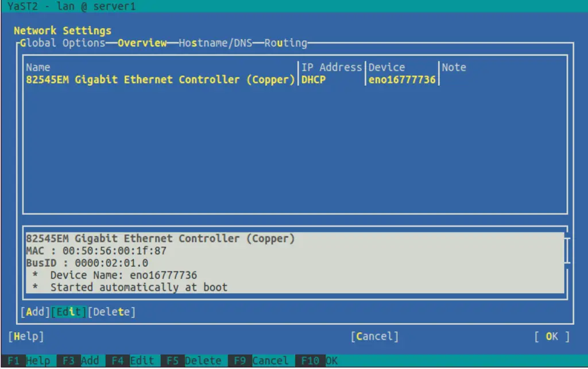Click the IP Address column header
Image resolution: width=588 pixels, height=369 pixels.
(331, 68)
